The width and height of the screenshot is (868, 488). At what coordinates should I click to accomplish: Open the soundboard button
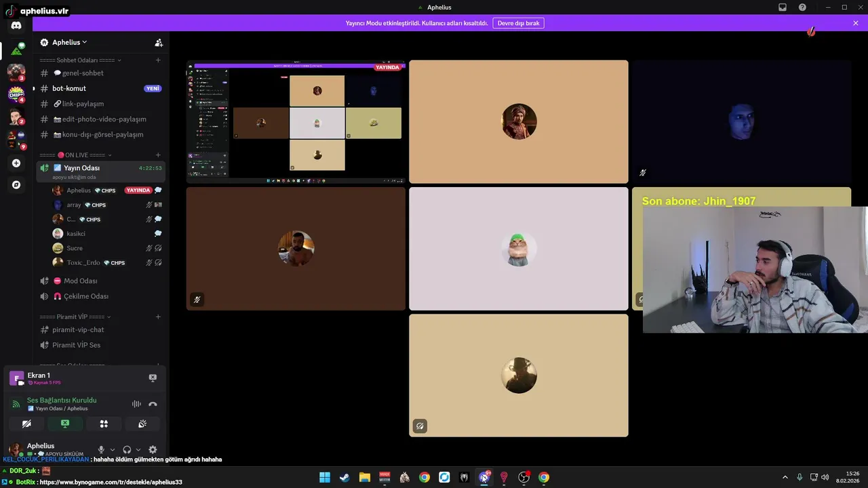142,424
